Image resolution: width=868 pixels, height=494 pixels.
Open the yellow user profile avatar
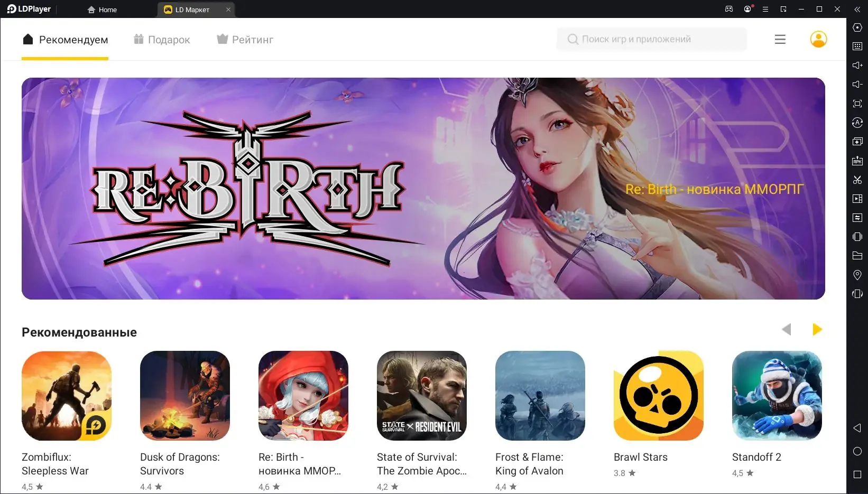pos(818,39)
